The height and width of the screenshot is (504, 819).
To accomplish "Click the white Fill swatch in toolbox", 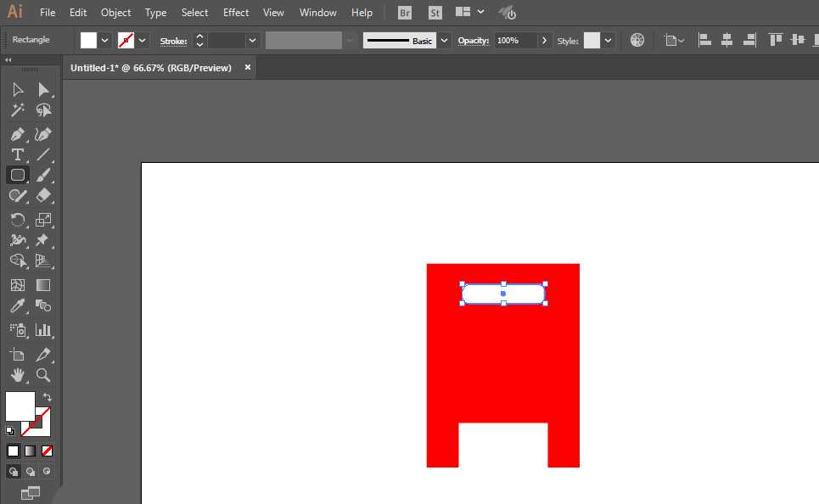I will point(20,406).
